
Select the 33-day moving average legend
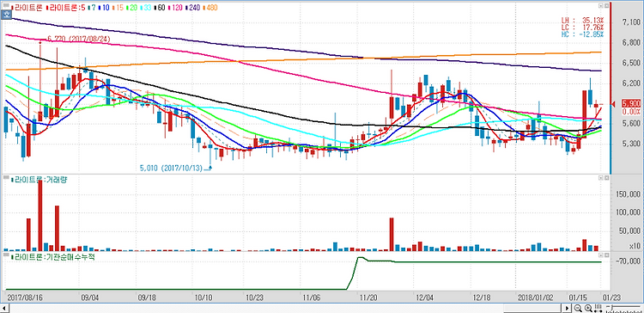click(x=146, y=8)
